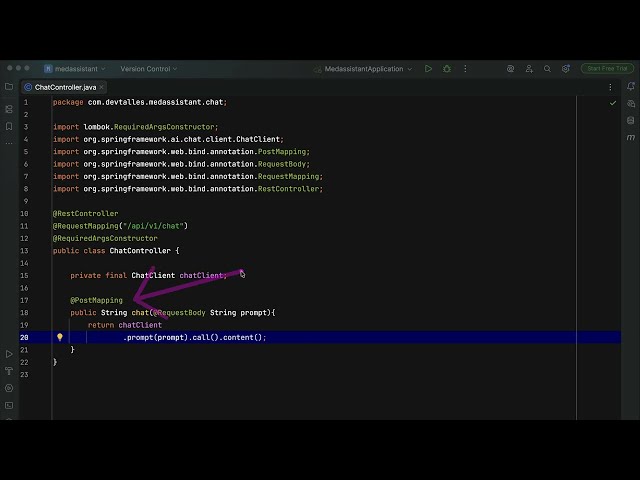Show more tool windows ellipsis in left sidebar
The width and height of the screenshot is (640, 480).
pyautogui.click(x=9, y=143)
